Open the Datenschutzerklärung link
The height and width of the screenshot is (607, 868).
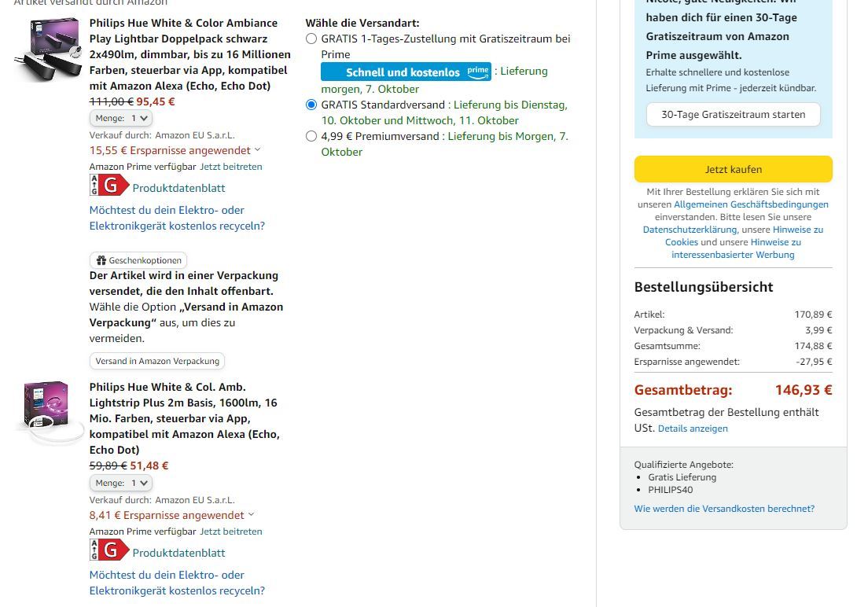[x=690, y=230]
